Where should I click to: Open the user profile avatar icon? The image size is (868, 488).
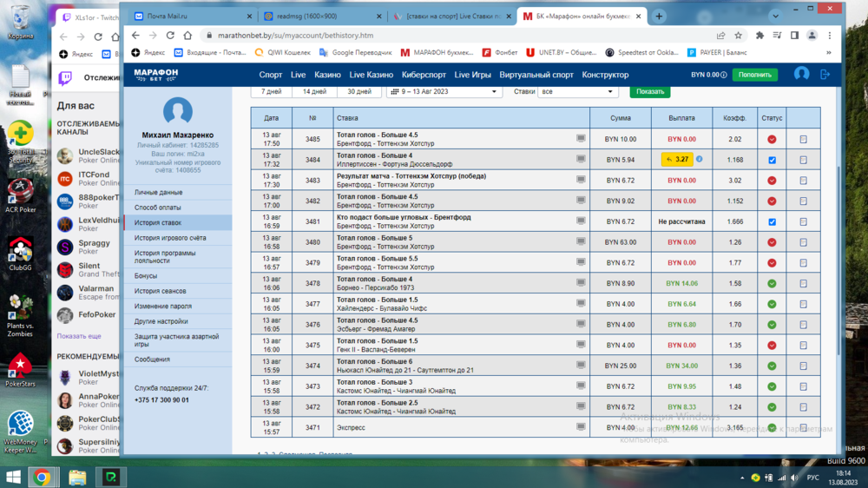click(801, 75)
